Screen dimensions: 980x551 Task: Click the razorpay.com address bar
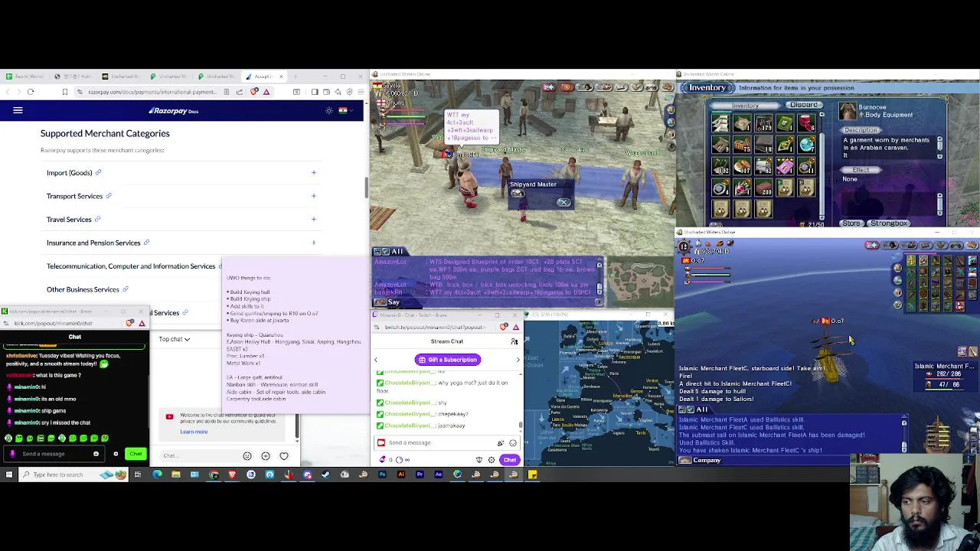(x=152, y=92)
